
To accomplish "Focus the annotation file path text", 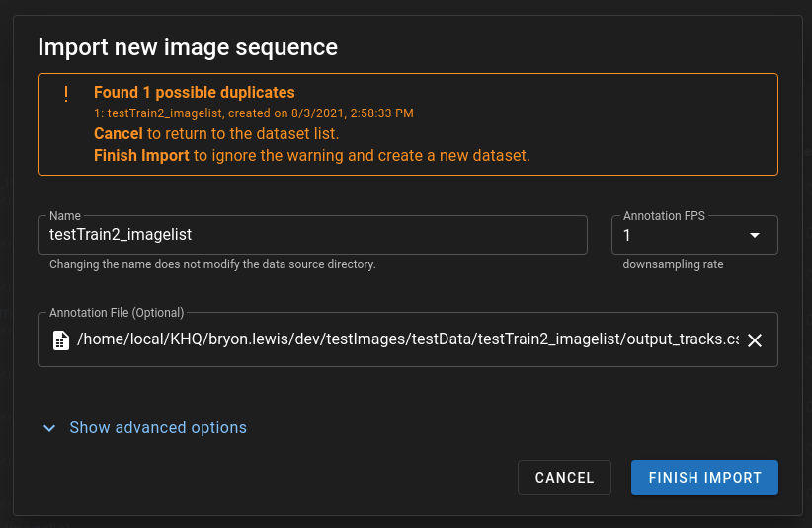I will [x=407, y=340].
